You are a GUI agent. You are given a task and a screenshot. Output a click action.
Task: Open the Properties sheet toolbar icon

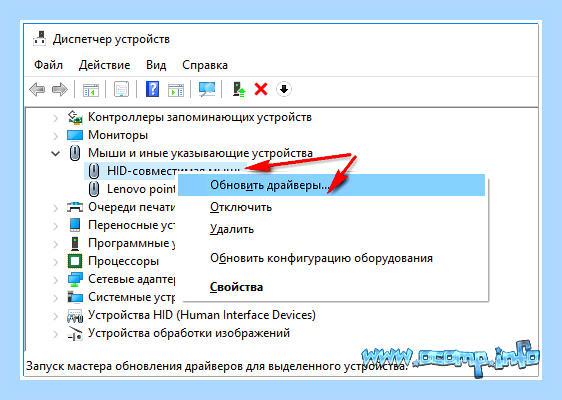pyautogui.click(x=122, y=89)
